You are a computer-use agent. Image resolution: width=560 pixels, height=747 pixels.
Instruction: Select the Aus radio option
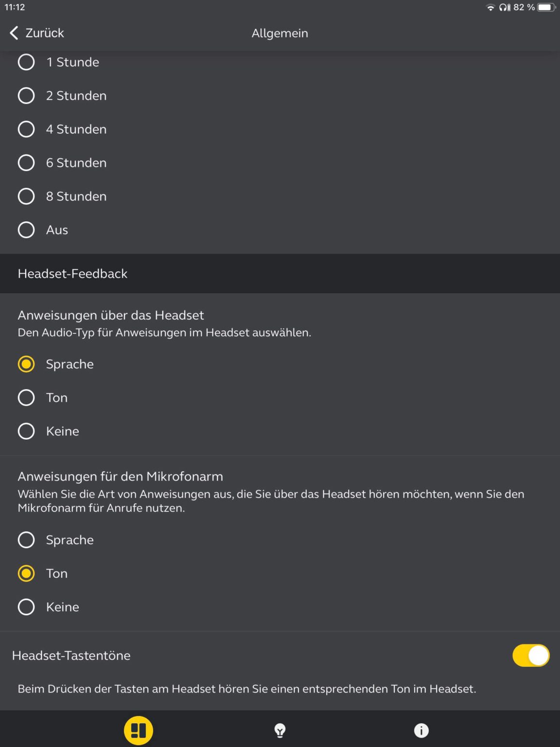(x=26, y=230)
